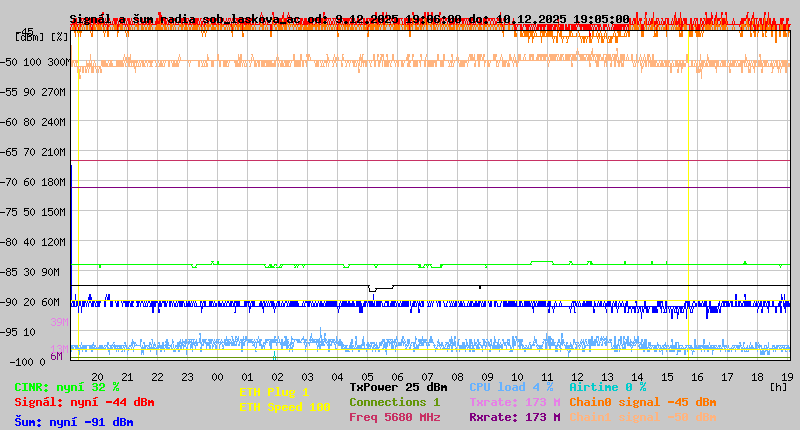Click the yellow ETH Plug legend label
This screenshot has height=430, width=800.
click(x=274, y=392)
